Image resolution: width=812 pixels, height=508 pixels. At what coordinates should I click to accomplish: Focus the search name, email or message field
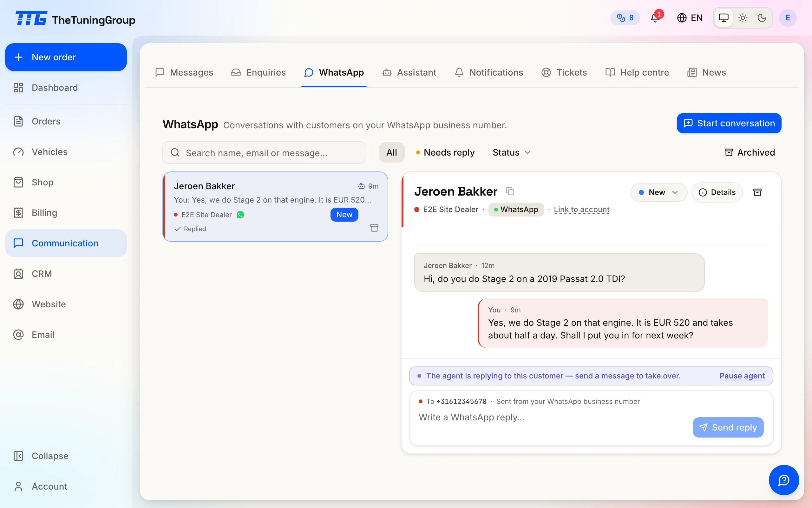click(264, 153)
